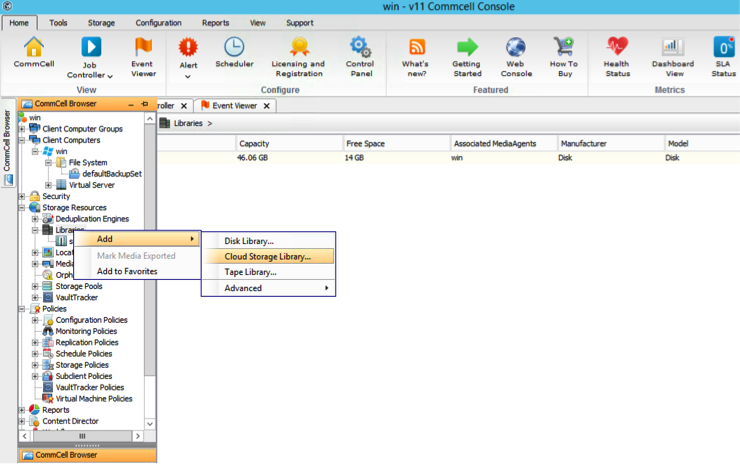Viewport: 740px width, 464px height.
Task: Switch to the Configuration ribbon tab
Action: [x=158, y=23]
